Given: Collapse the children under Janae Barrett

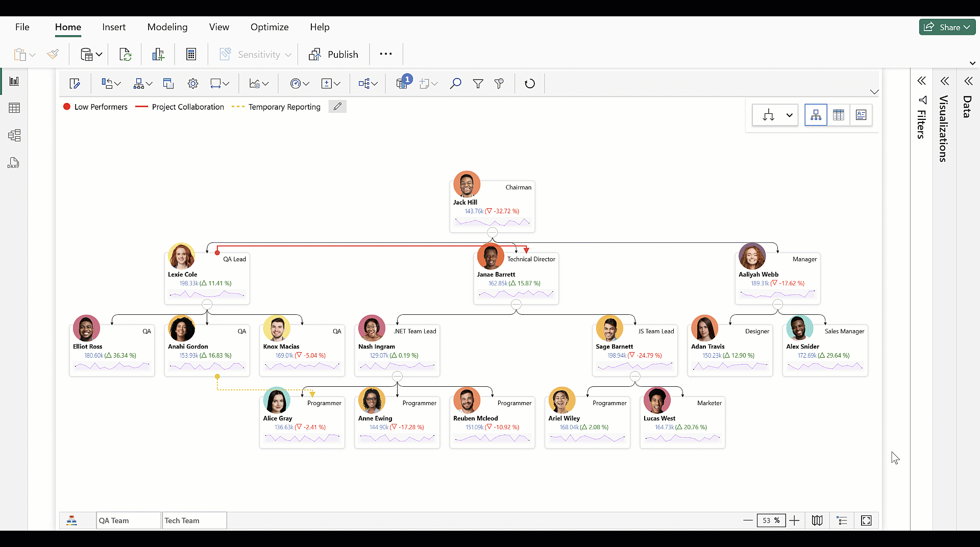Looking at the screenshot, I should (516, 305).
